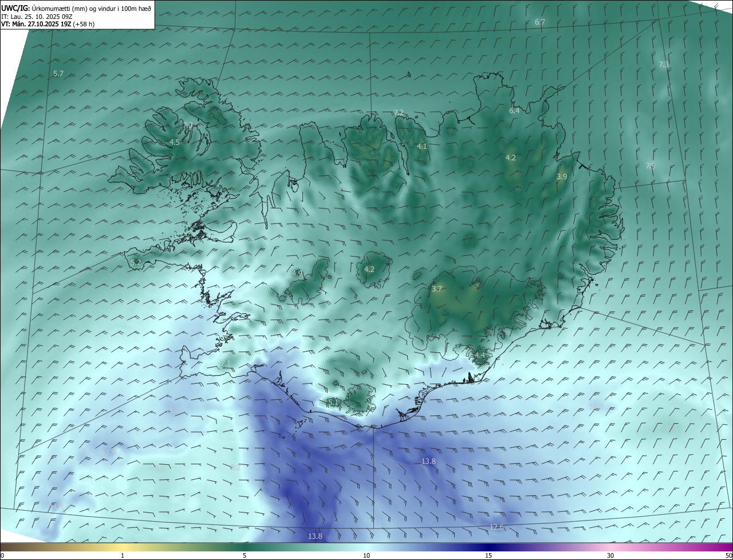
Task: Click the title line 'UWC/IG: Úrkomumætti (mm) og vindur í 100m hæð'
Action: pyautogui.click(x=76, y=8)
